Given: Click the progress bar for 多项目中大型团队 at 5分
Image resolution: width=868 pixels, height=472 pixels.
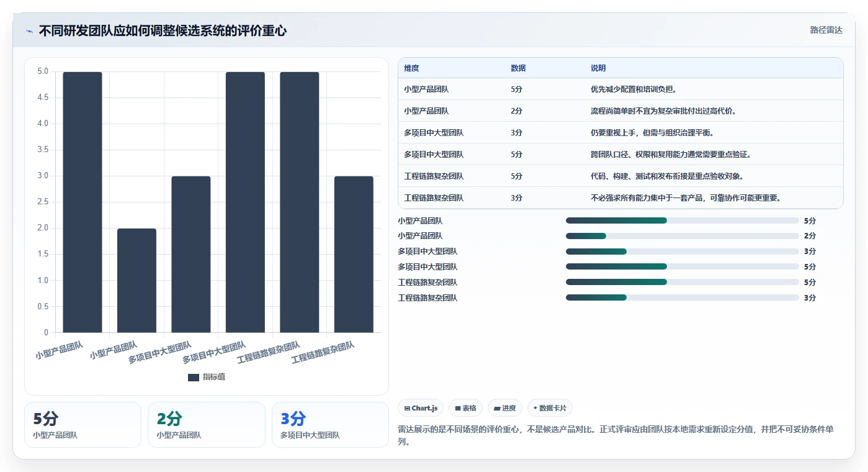Looking at the screenshot, I should (x=682, y=267).
